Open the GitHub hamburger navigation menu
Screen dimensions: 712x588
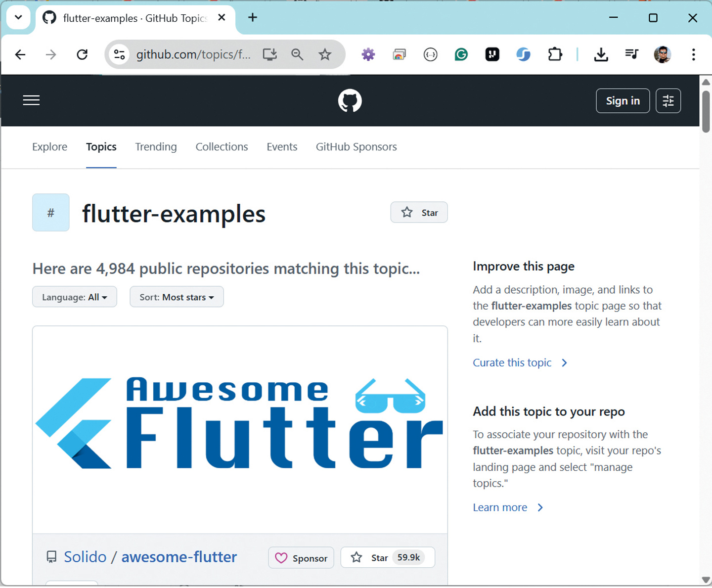pyautogui.click(x=31, y=100)
